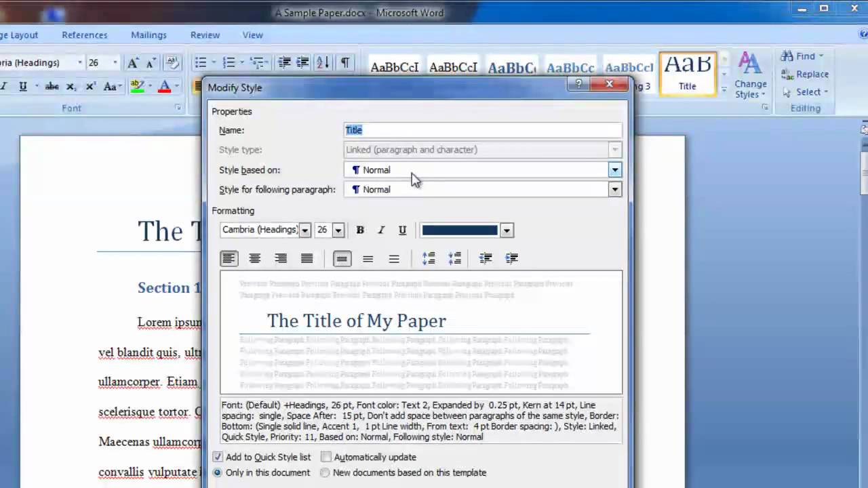Screen dimensions: 868x488
Task: Click ribbon Font Color A icon
Action: (x=164, y=86)
